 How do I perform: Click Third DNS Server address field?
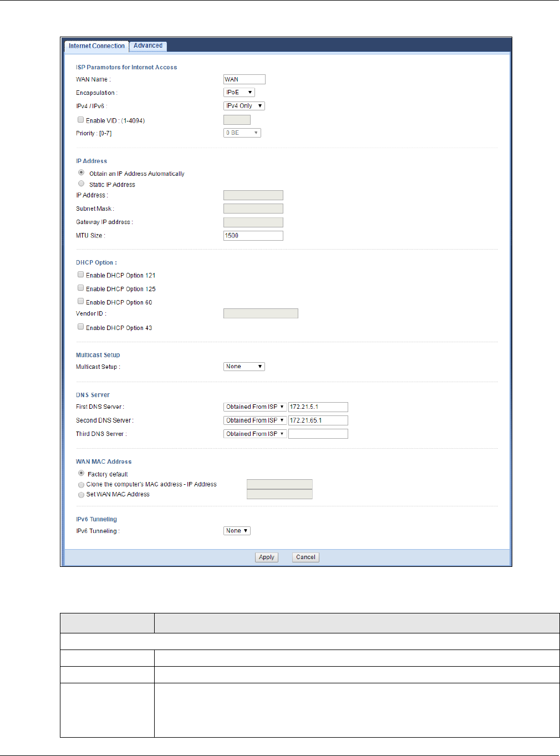tap(318, 434)
